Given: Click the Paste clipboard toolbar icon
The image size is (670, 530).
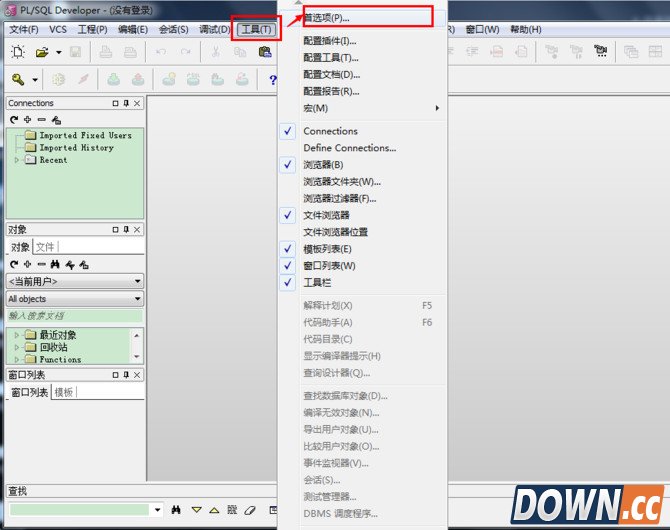Looking at the screenshot, I should click(x=265, y=52).
